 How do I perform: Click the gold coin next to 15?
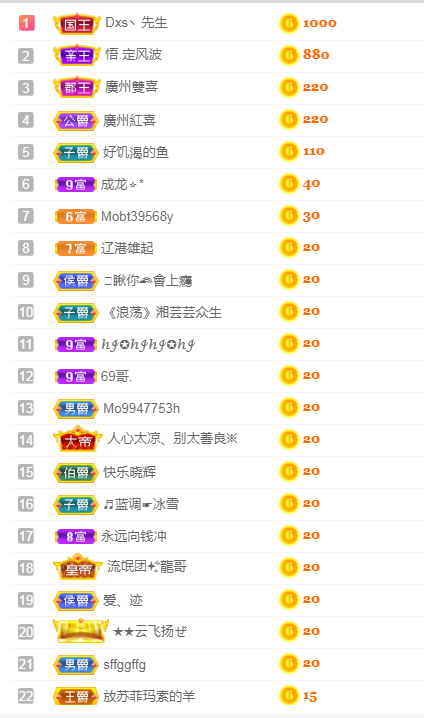point(289,696)
